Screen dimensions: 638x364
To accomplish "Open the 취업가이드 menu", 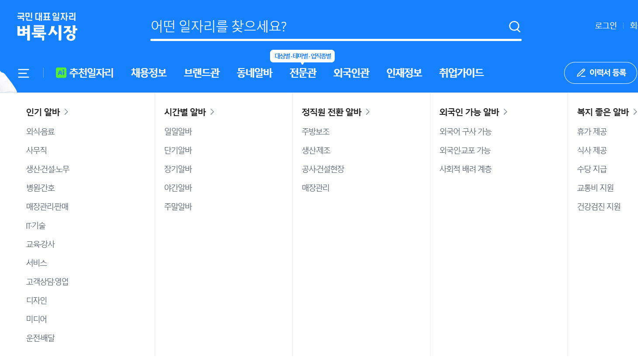I will (461, 73).
